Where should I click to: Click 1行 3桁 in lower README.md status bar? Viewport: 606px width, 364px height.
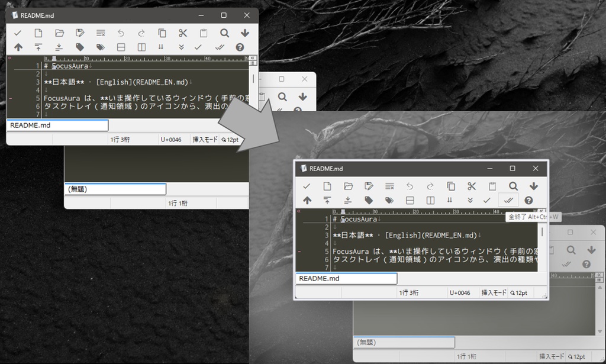click(409, 292)
